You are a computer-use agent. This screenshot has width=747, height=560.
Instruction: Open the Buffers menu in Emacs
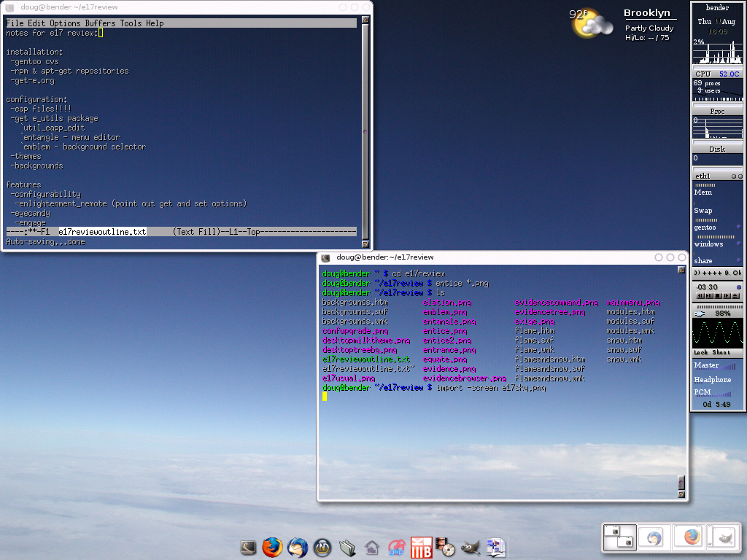pyautogui.click(x=100, y=23)
